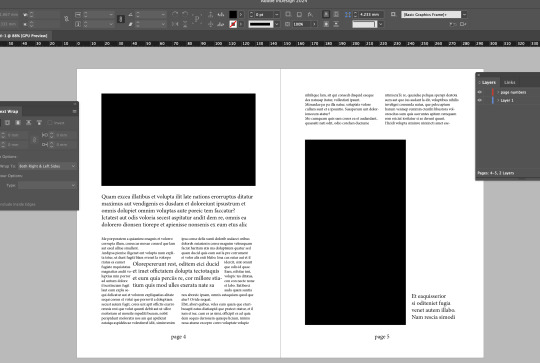Select the large black frame on page 4
The height and width of the screenshot is (363, 540).
(x=178, y=139)
